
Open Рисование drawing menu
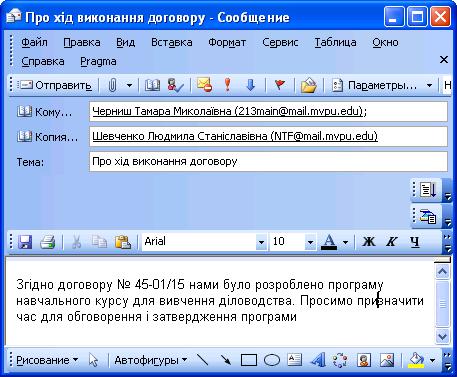tap(47, 360)
